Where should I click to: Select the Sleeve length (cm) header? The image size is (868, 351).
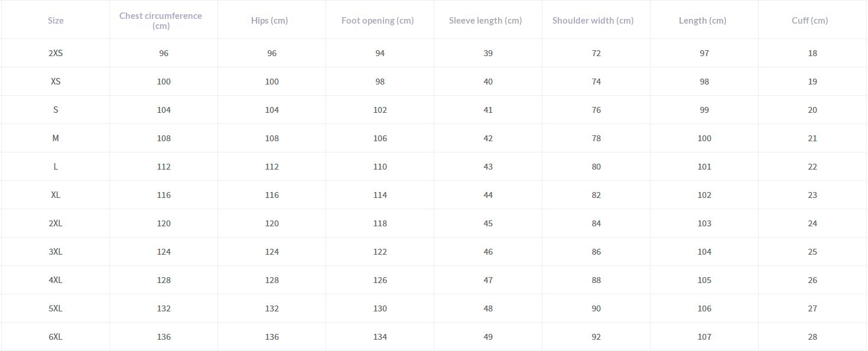pyautogui.click(x=486, y=21)
